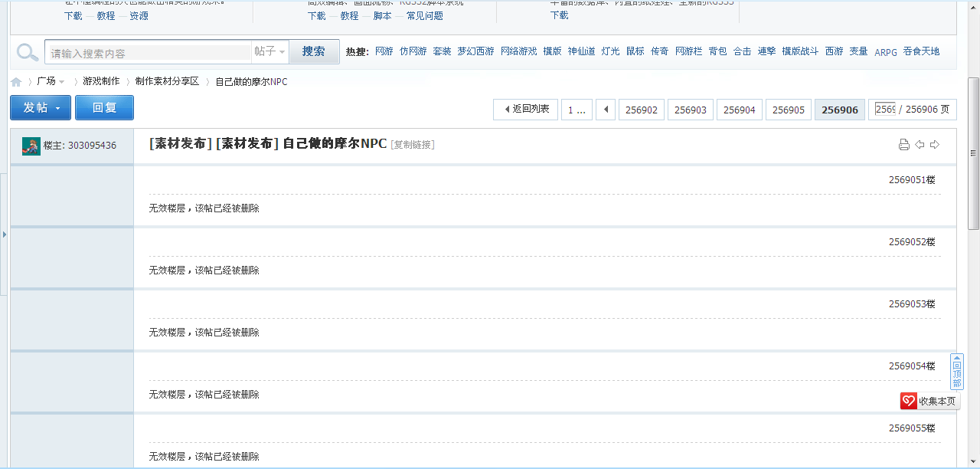
Task: Click the search content input field
Action: click(x=149, y=53)
